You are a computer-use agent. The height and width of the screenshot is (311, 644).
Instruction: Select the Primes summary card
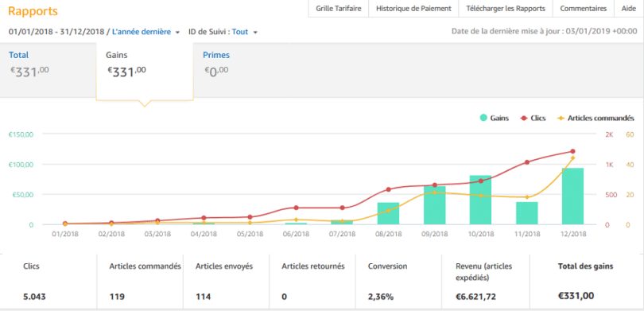pyautogui.click(x=246, y=68)
